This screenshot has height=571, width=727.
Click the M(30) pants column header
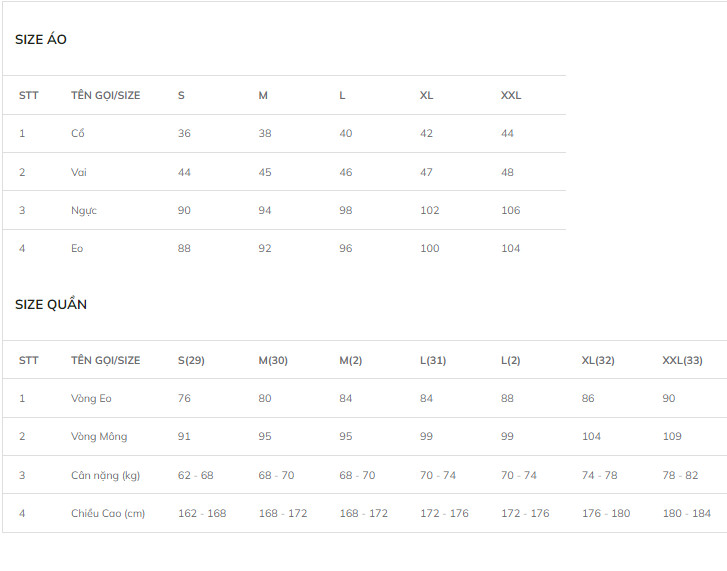pyautogui.click(x=273, y=360)
